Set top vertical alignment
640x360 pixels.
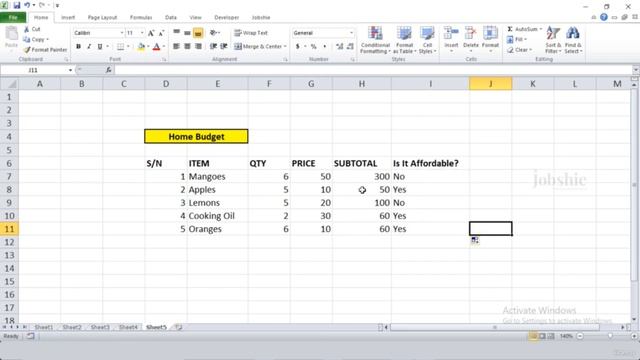click(x=177, y=32)
